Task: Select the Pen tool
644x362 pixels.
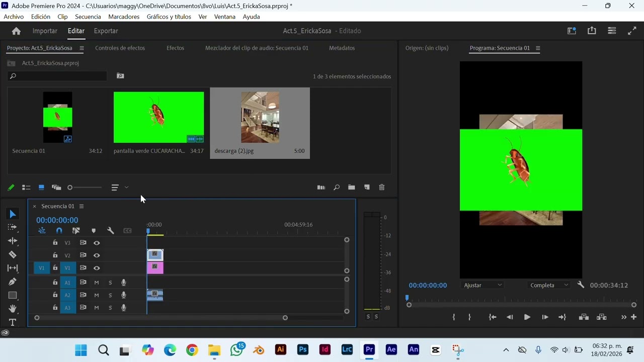Action: pos(13,282)
